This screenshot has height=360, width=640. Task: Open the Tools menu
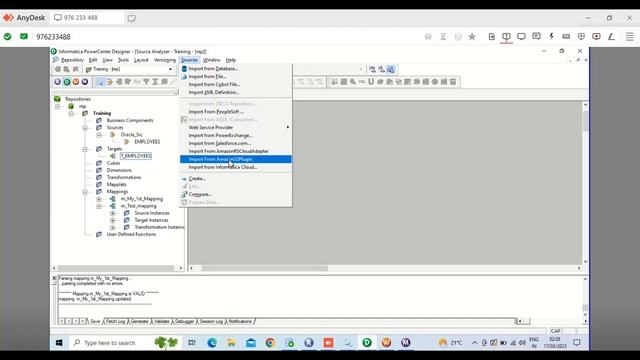coord(123,60)
